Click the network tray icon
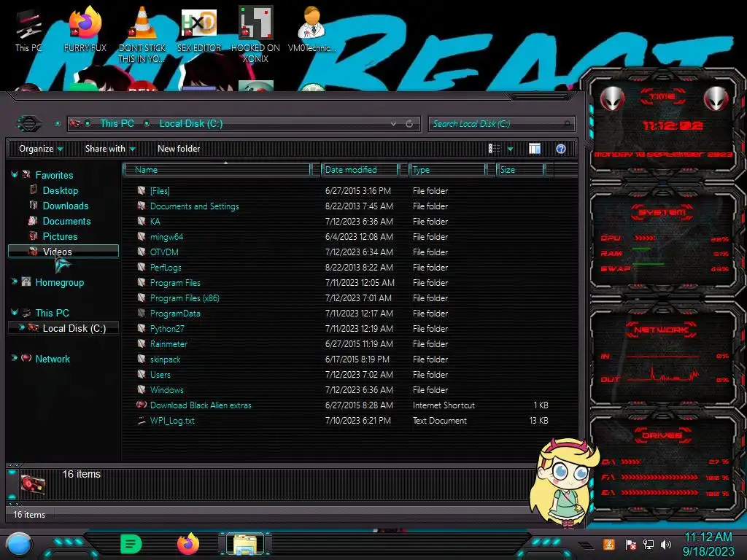Screen dimensions: 747x560 pyautogui.click(x=649, y=544)
